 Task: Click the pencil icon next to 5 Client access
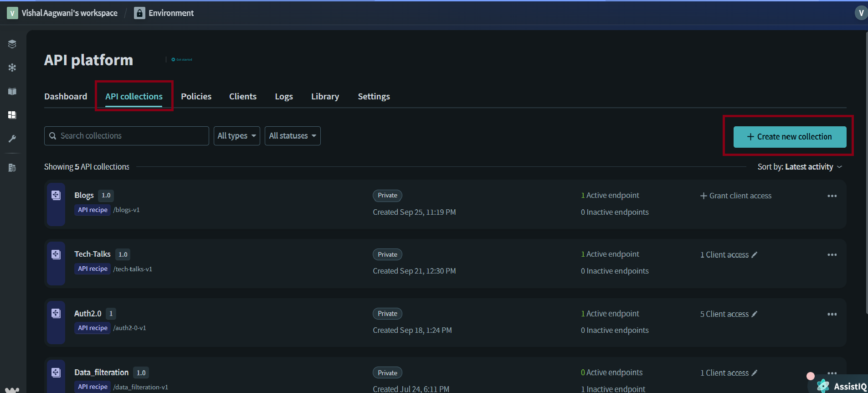point(755,314)
